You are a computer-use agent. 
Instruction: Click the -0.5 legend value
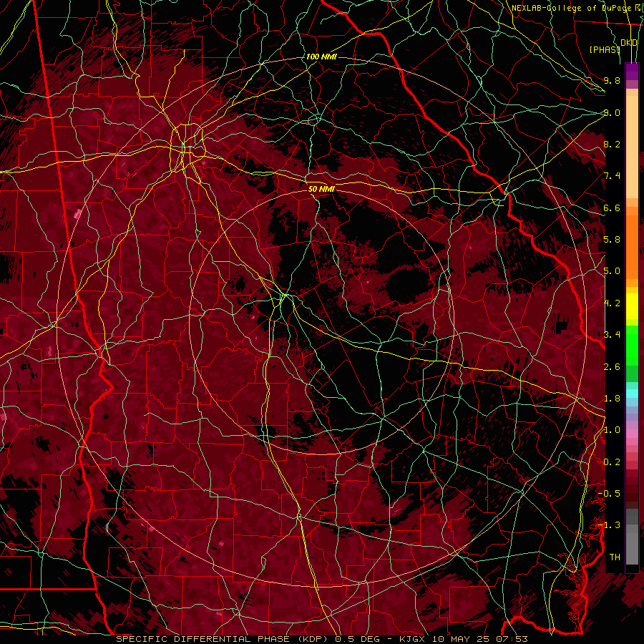coord(609,494)
